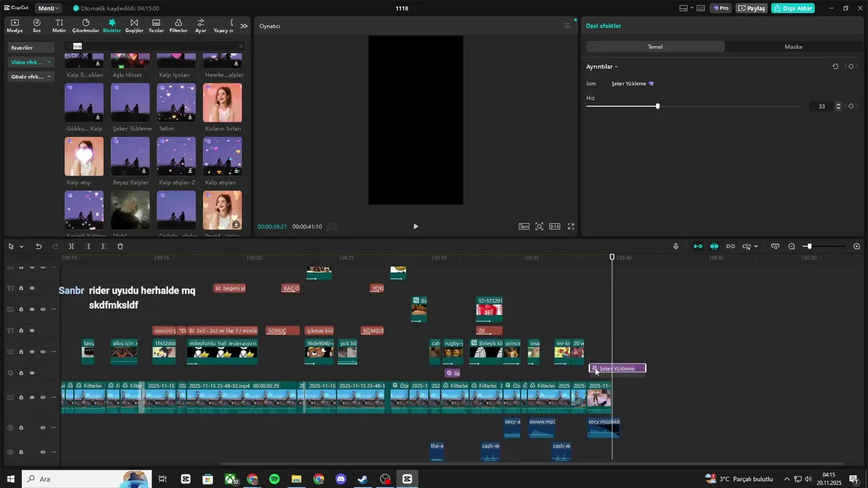
Task: Click the Tam quality button in player
Action: click(x=524, y=226)
